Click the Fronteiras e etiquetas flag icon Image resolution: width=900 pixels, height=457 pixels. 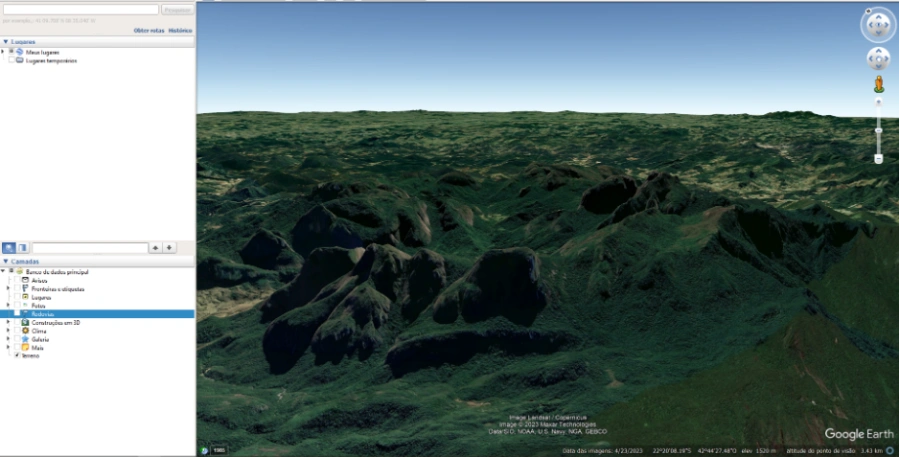[x=25, y=289]
